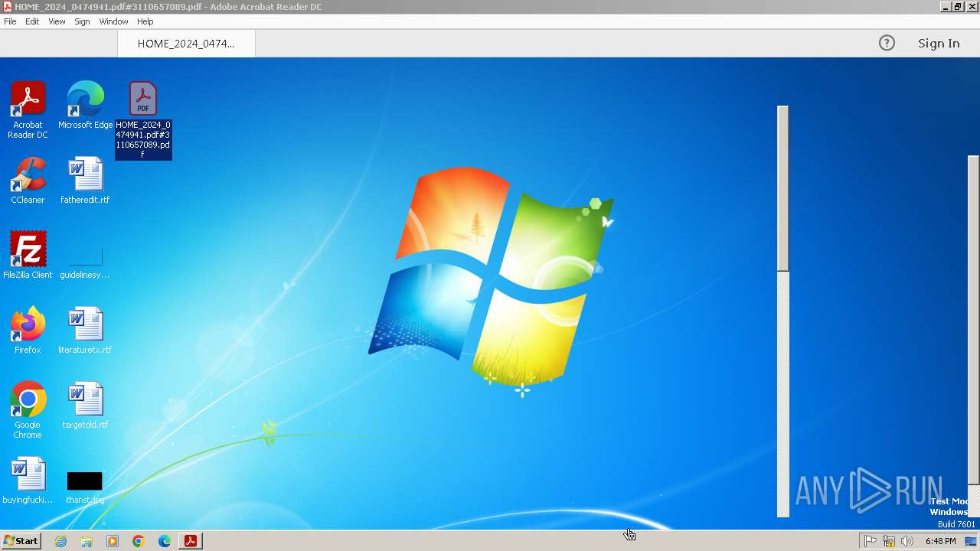Screen dimensions: 980x551
Task: Open the Window menu
Action: pyautogui.click(x=113, y=21)
